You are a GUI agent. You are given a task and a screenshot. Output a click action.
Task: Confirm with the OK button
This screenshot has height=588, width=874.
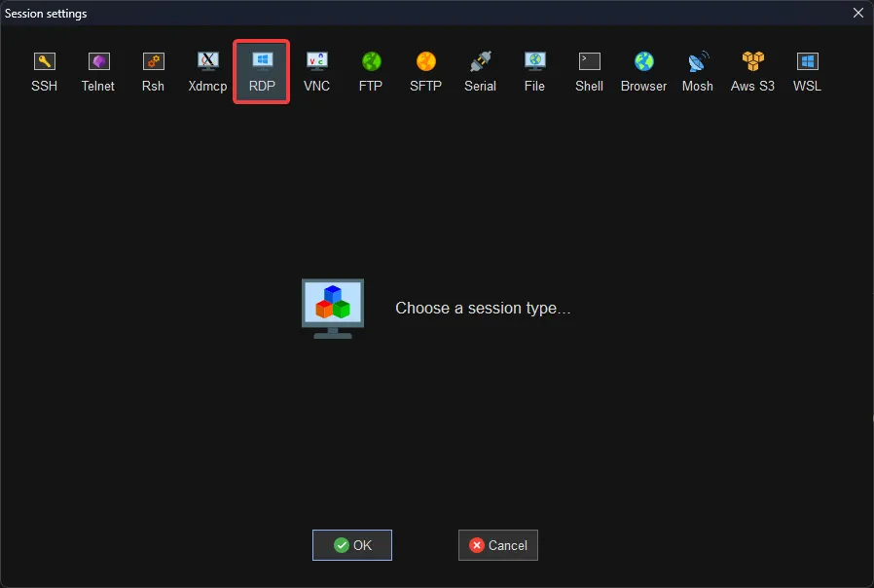[351, 545]
